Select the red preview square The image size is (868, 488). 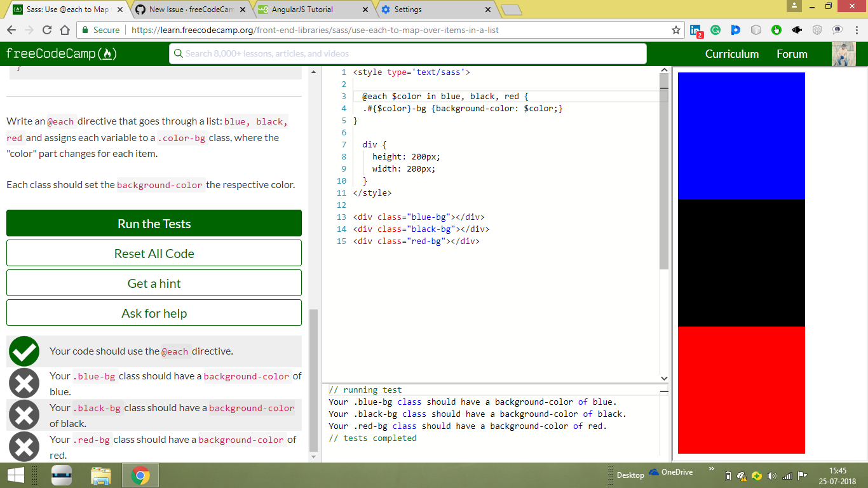point(741,391)
